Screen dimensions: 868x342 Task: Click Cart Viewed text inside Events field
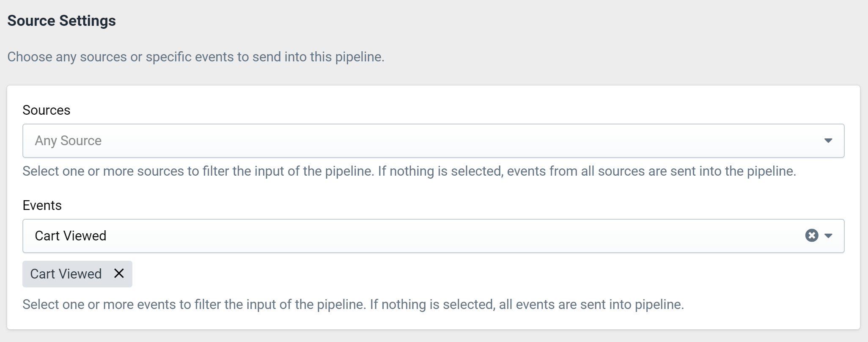pos(71,236)
